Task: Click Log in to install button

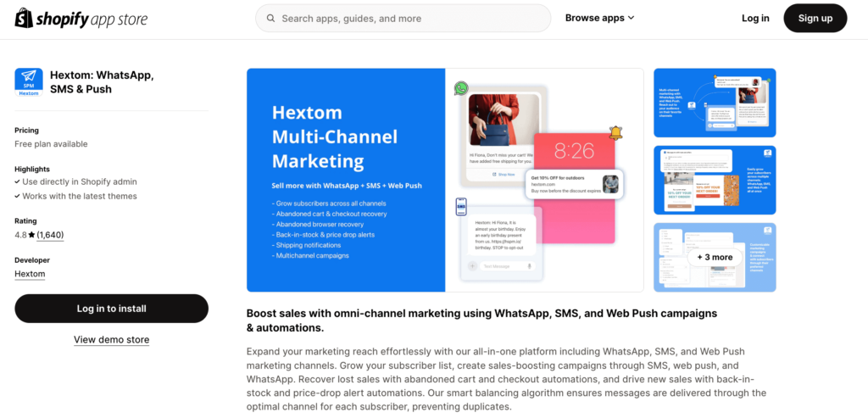Action: [x=111, y=309]
